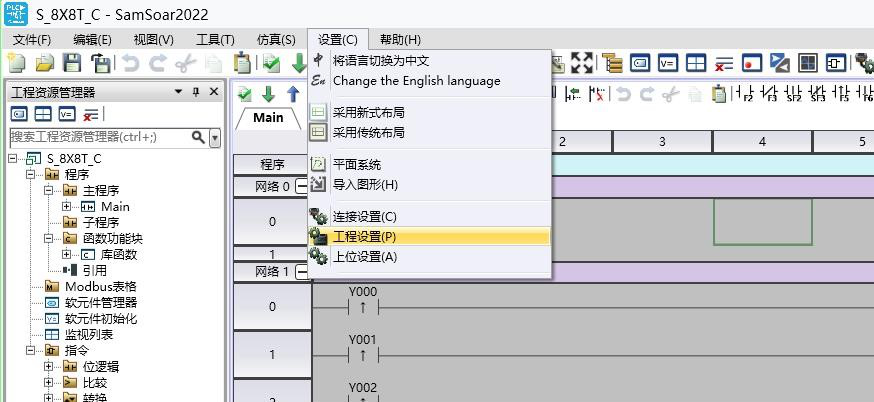This screenshot has width=874, height=402.
Task: Open the search options dropdown arrow
Action: click(215, 137)
